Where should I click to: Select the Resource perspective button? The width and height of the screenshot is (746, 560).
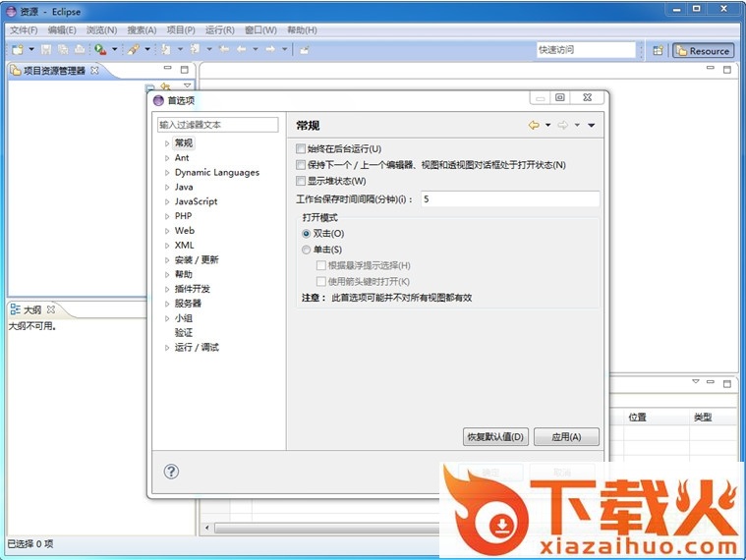pos(702,50)
